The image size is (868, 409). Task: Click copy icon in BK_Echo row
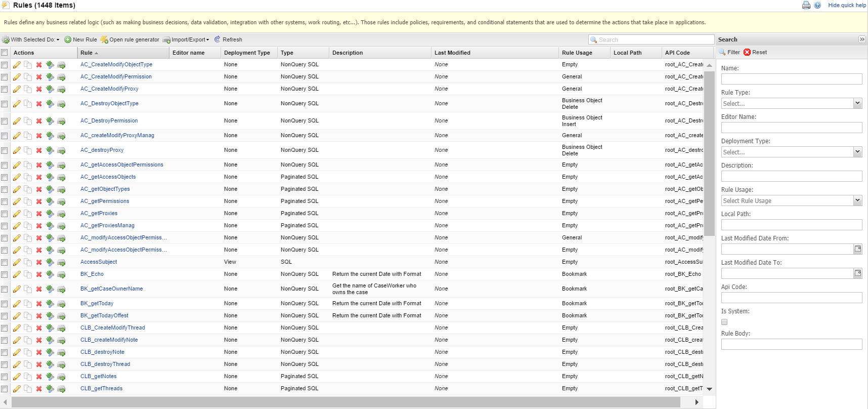[x=28, y=274]
